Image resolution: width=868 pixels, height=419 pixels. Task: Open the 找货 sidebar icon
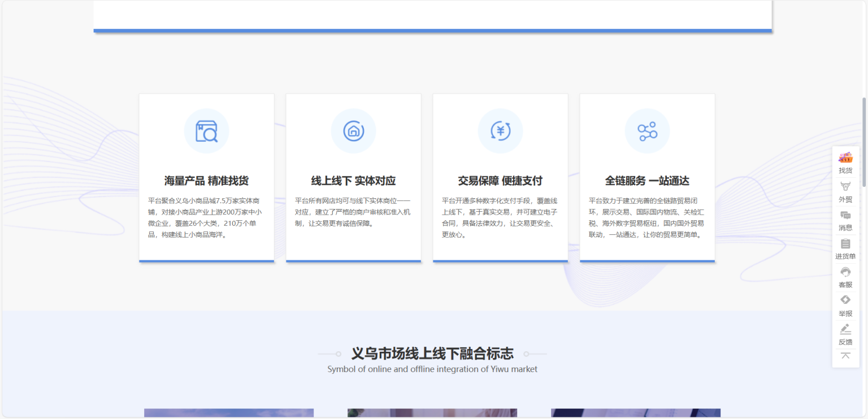click(x=845, y=158)
